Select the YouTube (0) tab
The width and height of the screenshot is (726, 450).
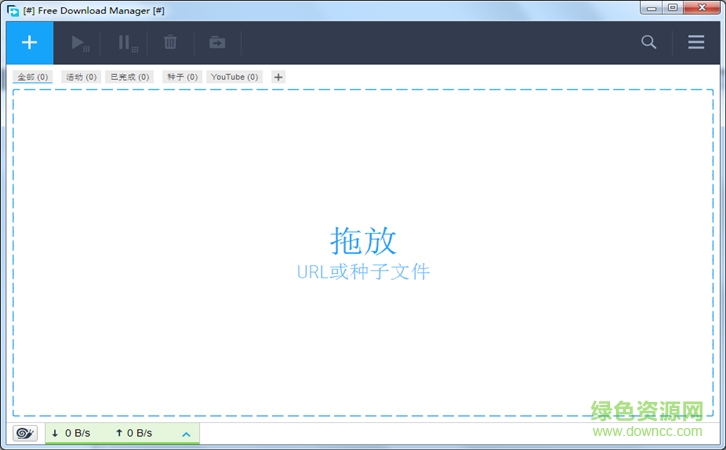234,77
